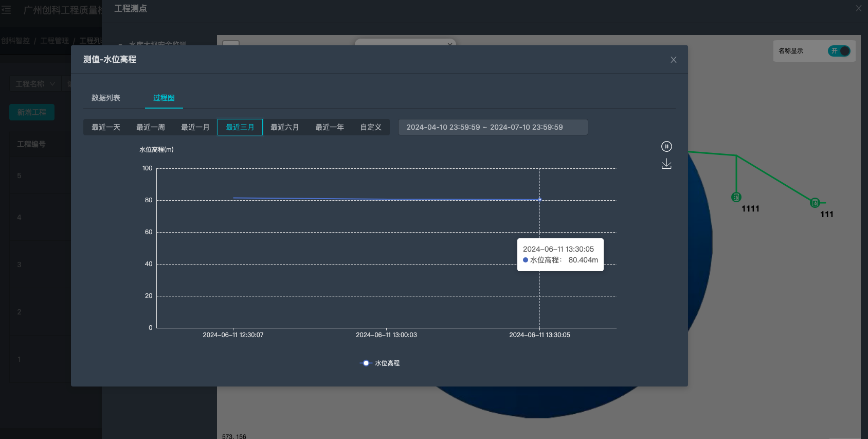Screen dimensions: 868x439
Task: Download the water level chart
Action: tap(666, 164)
